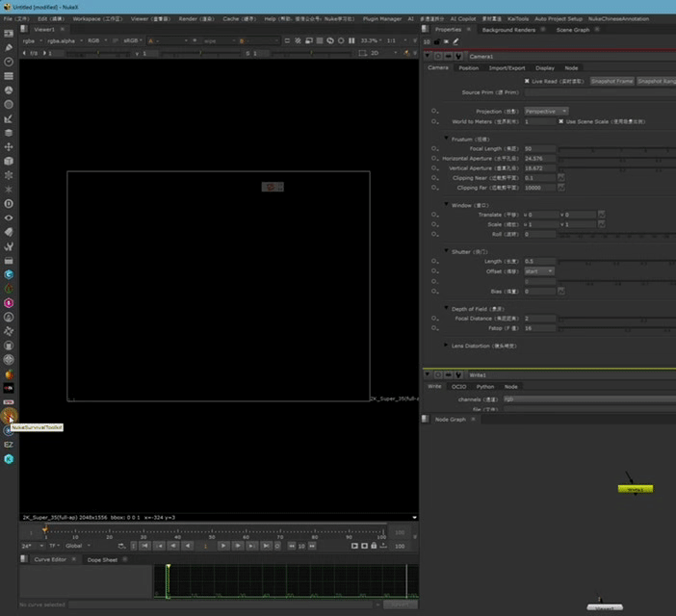Image resolution: width=676 pixels, height=616 pixels.
Task: Switch to the Dope Sheet tab
Action: click(102, 559)
